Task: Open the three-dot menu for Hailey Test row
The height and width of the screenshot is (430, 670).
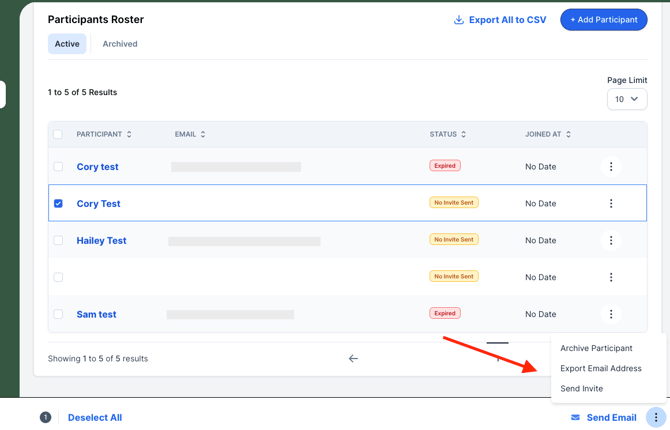Action: click(x=611, y=241)
